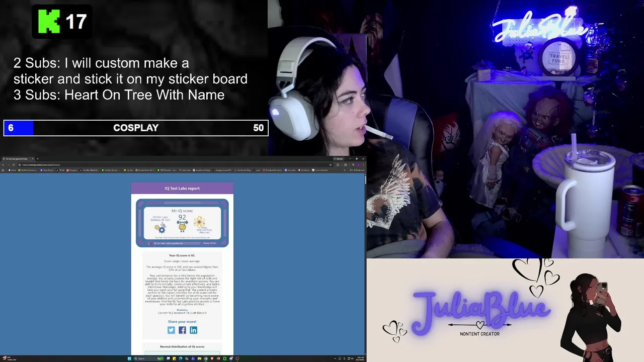Open the Instagram bookmark

tap(72, 170)
